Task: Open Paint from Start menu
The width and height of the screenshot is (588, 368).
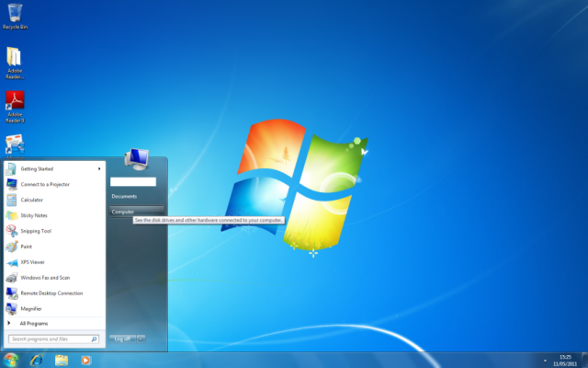Action: (54, 247)
